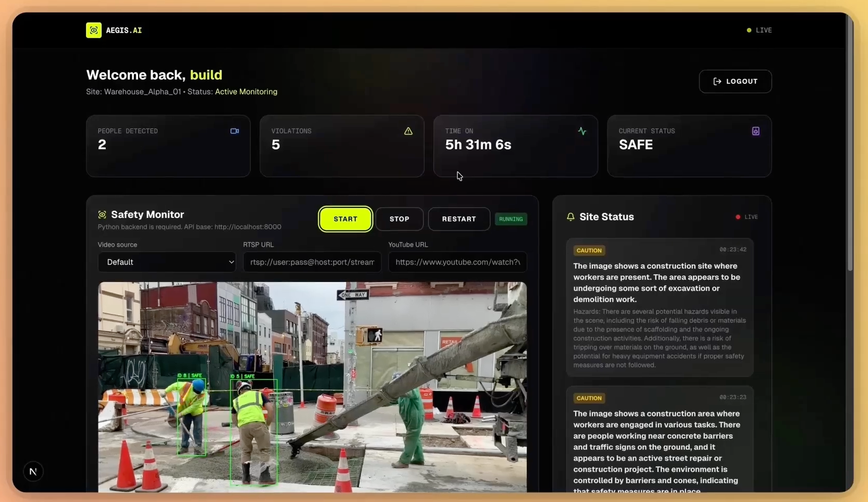
Task: Click the STOP button
Action: tap(399, 219)
